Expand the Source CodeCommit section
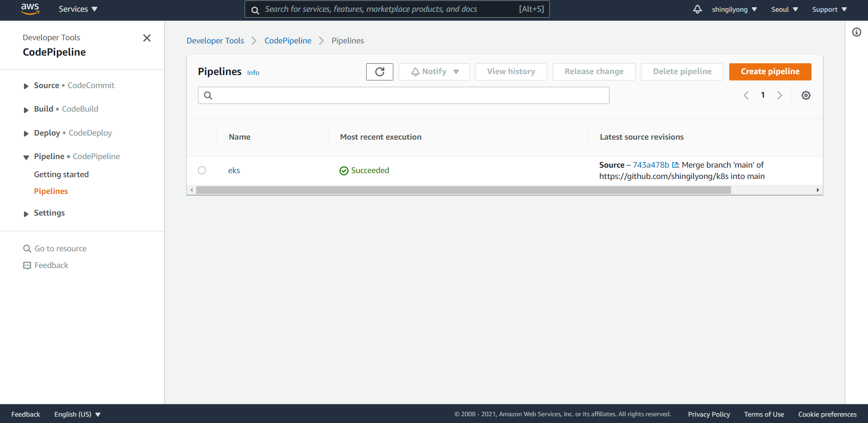Screen dimensions: 868x423 pos(26,86)
